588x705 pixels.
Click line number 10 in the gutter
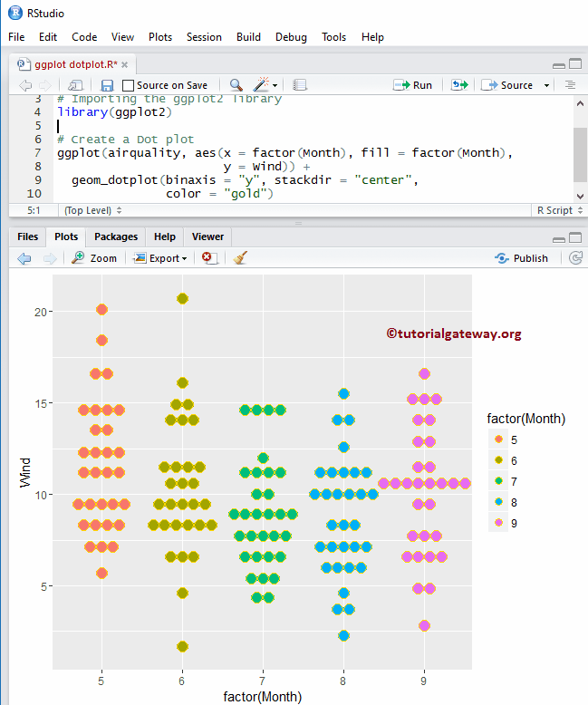point(34,193)
